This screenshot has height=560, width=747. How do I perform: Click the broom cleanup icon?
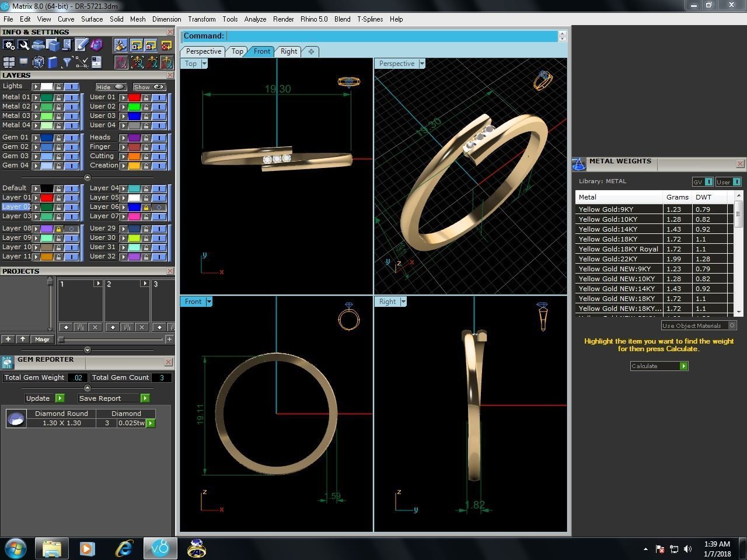[121, 45]
